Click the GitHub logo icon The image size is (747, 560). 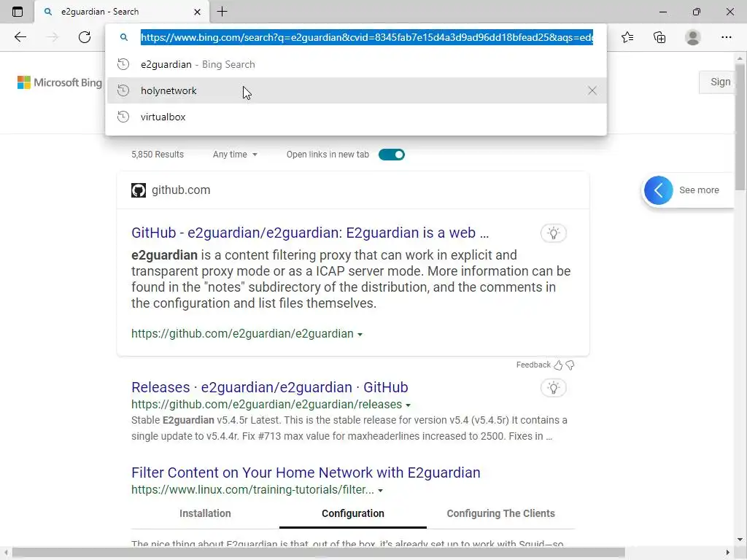tap(139, 190)
